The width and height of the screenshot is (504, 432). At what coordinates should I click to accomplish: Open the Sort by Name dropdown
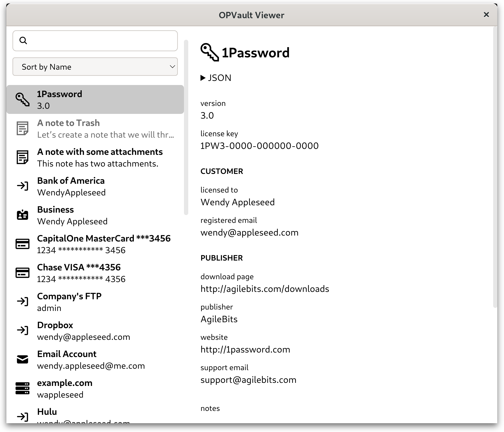pos(95,67)
